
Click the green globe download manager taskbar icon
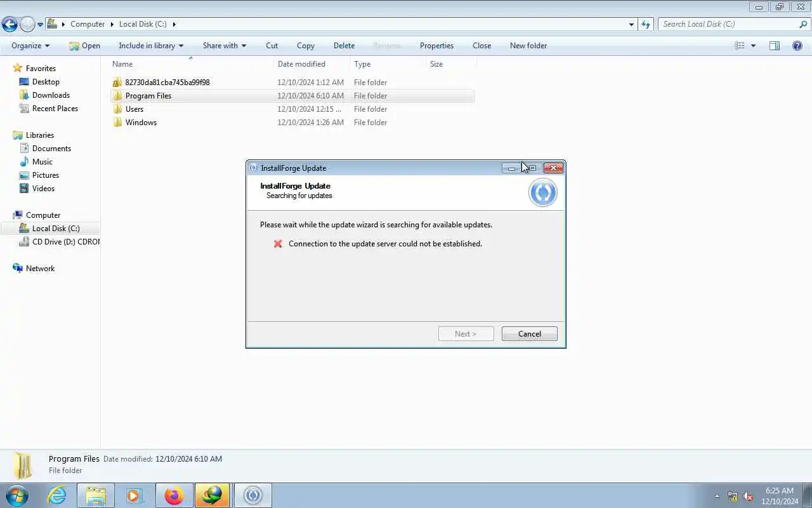[x=213, y=495]
